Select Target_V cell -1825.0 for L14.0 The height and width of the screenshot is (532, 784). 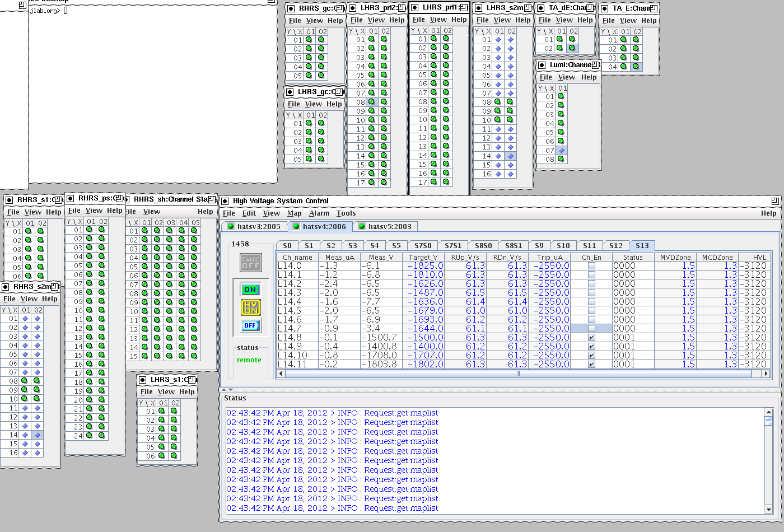tap(423, 266)
